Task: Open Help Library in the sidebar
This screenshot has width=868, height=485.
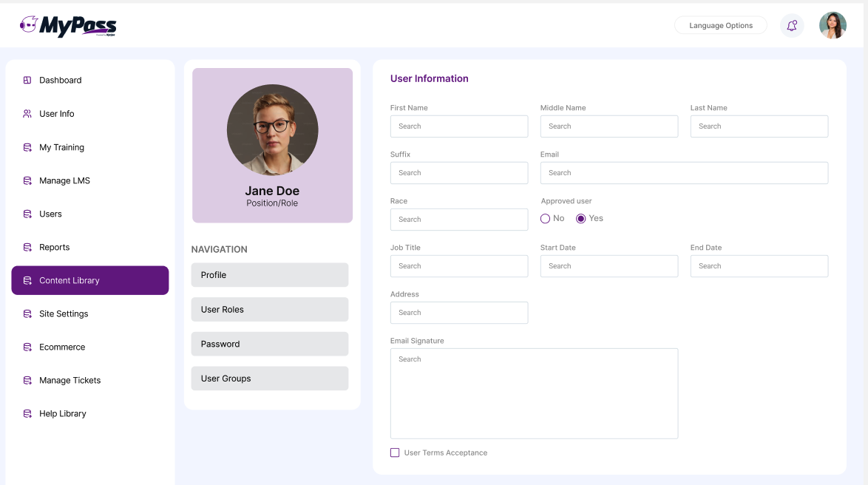Action: tap(89, 413)
